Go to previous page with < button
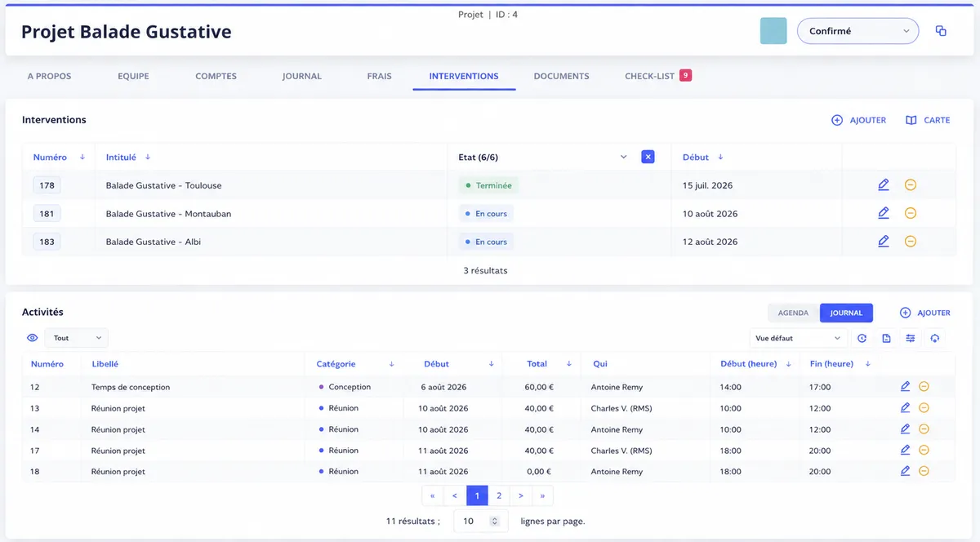The width and height of the screenshot is (980, 542). [x=455, y=495]
